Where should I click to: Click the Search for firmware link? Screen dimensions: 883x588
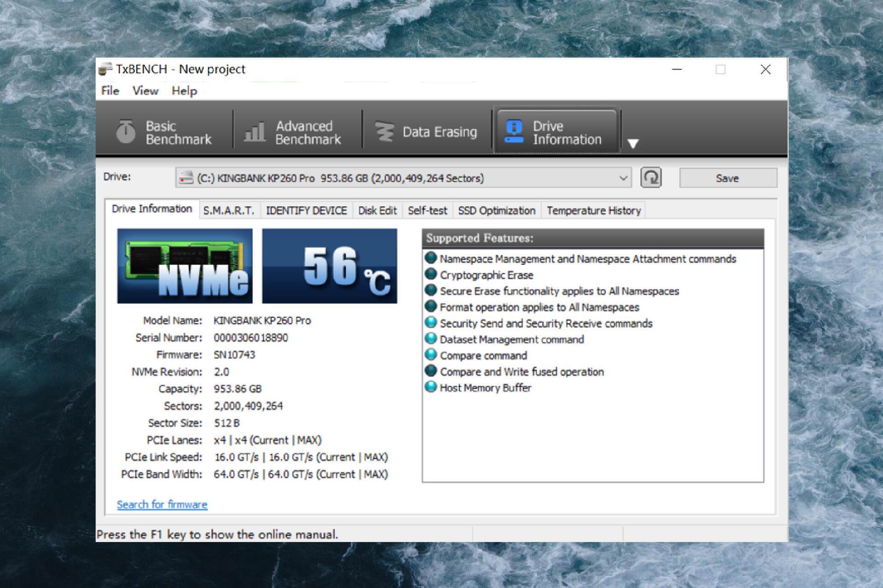(162, 504)
